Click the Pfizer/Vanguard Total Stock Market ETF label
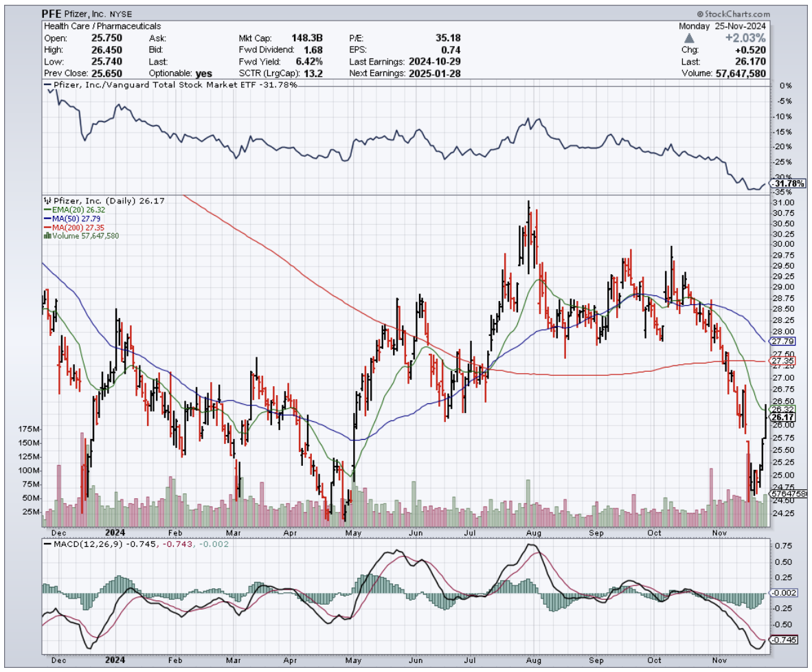The image size is (812, 672). click(x=167, y=86)
